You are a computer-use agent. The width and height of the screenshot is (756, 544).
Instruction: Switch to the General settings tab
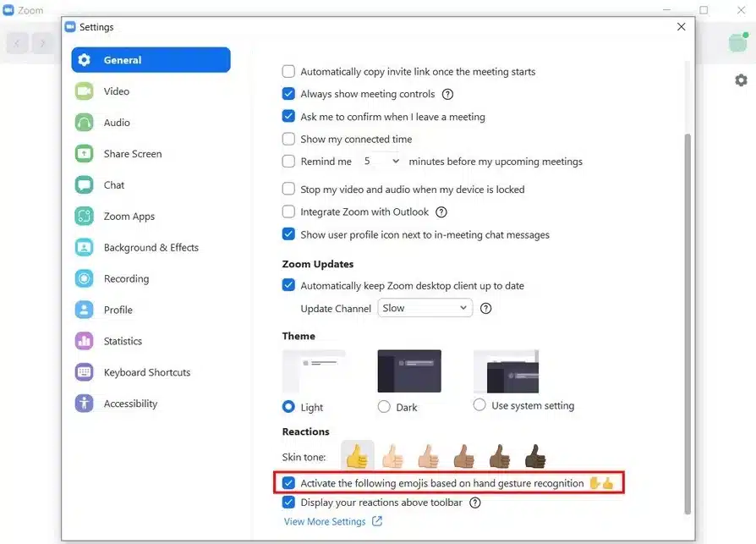pos(151,60)
